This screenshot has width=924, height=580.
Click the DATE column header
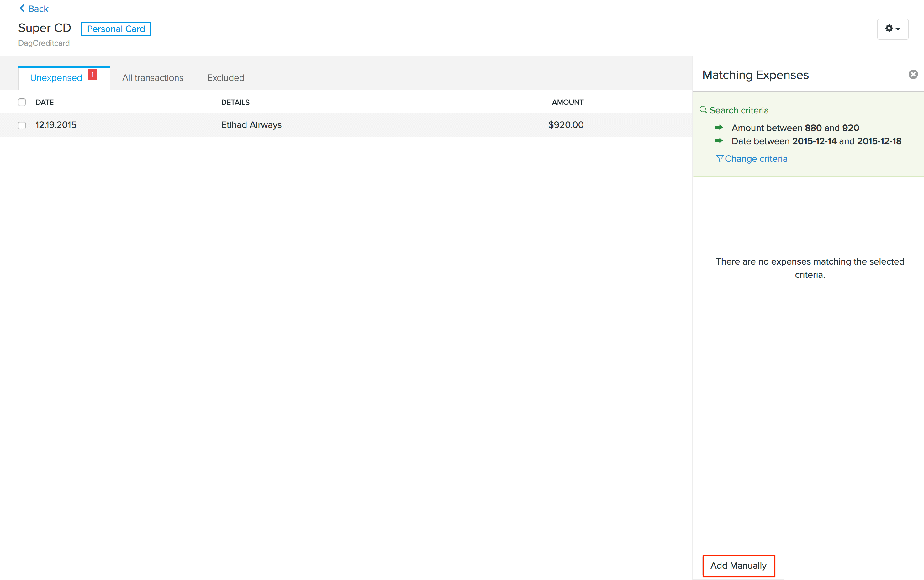[45, 102]
